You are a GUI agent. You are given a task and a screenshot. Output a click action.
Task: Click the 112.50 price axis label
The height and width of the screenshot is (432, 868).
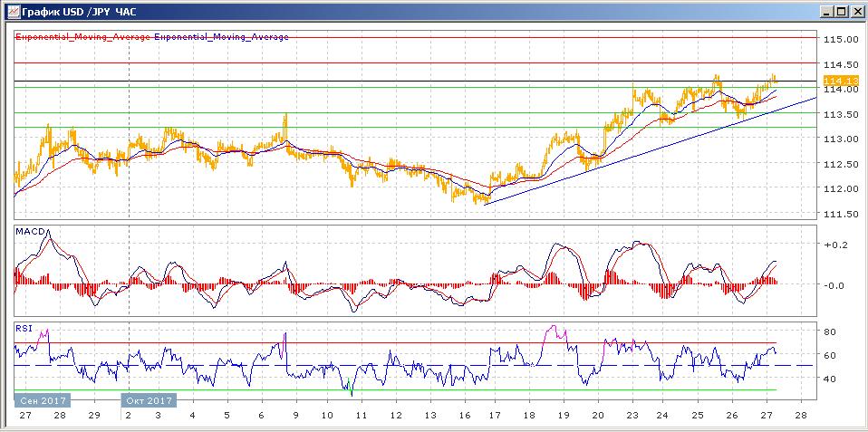pyautogui.click(x=840, y=164)
